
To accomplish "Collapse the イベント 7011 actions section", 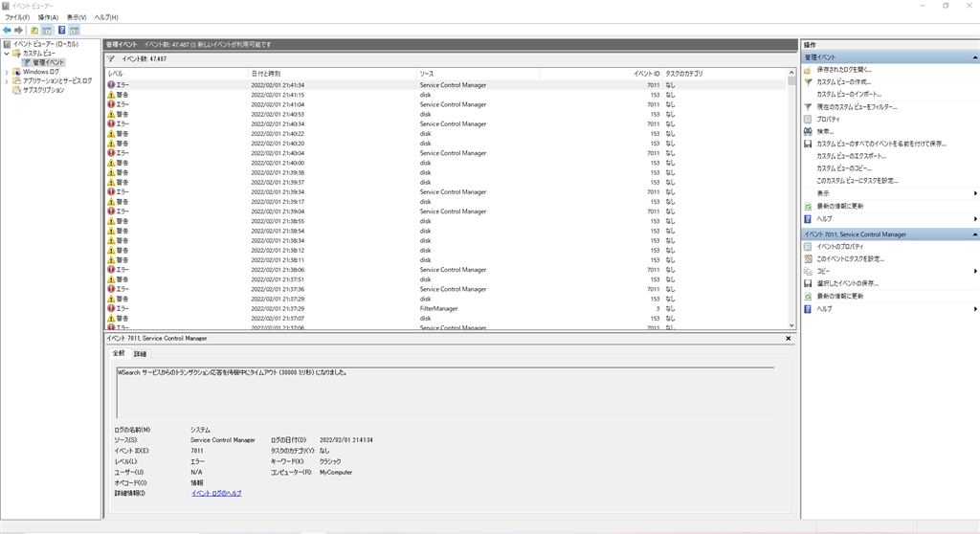I will tap(975, 234).
